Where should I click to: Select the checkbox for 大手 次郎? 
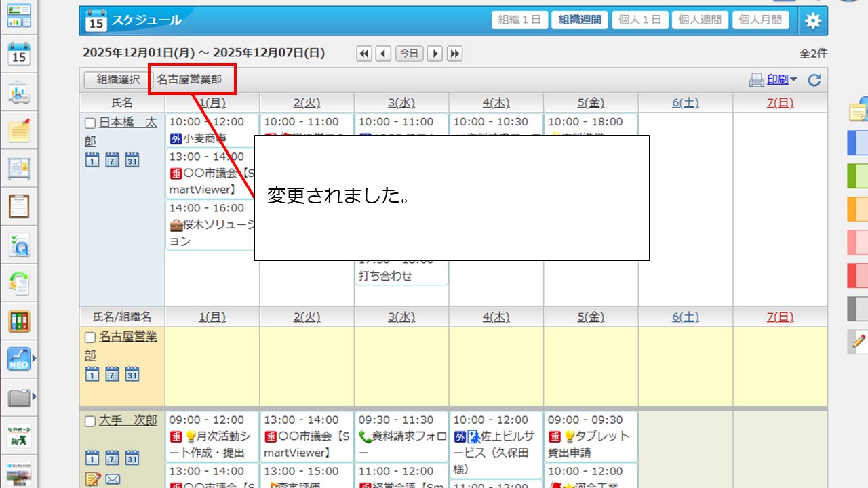click(90, 422)
